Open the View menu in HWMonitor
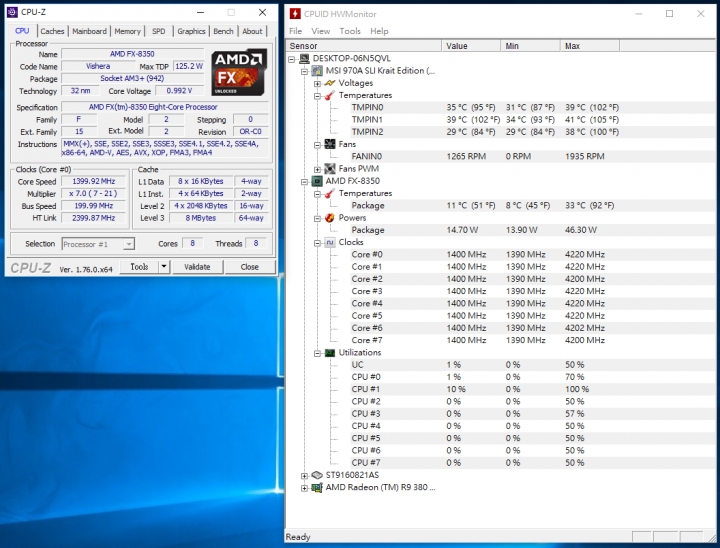The width and height of the screenshot is (720, 548). [x=321, y=31]
